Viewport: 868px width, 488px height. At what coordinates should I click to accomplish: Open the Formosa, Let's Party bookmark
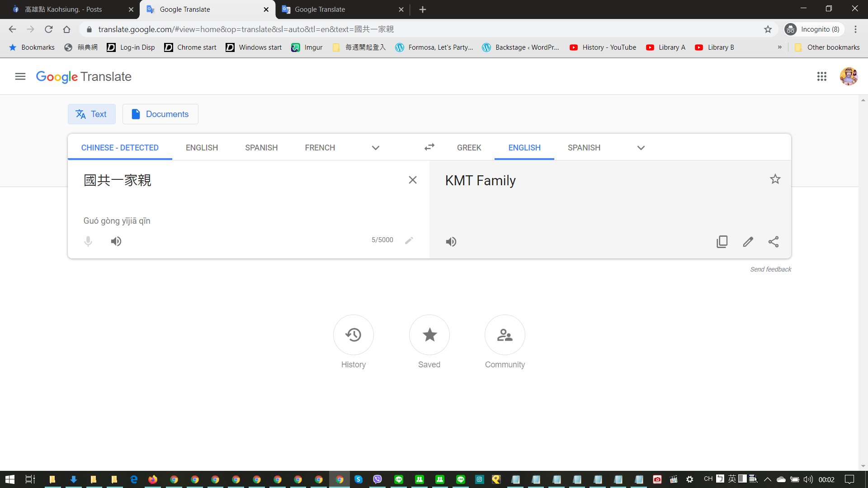[434, 47]
